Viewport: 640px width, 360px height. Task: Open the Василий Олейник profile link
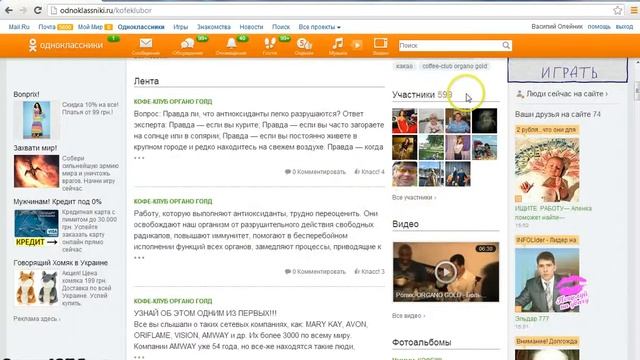coord(557,27)
